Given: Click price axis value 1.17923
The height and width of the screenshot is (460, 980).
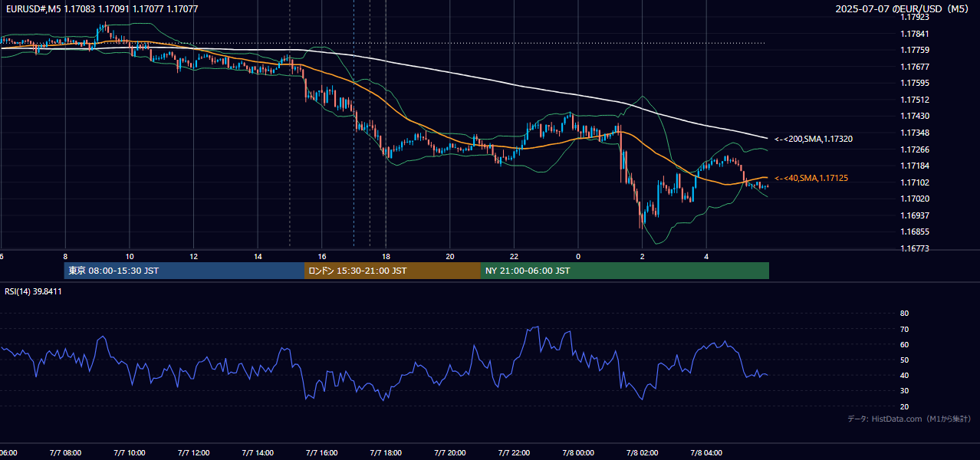Looking at the screenshot, I should coord(914,17).
